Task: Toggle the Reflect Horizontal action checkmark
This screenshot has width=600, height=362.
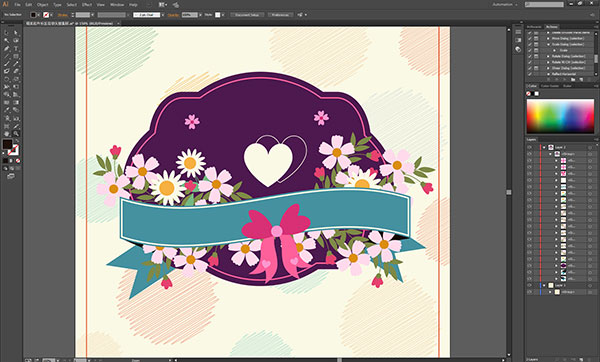Action: [x=530, y=74]
